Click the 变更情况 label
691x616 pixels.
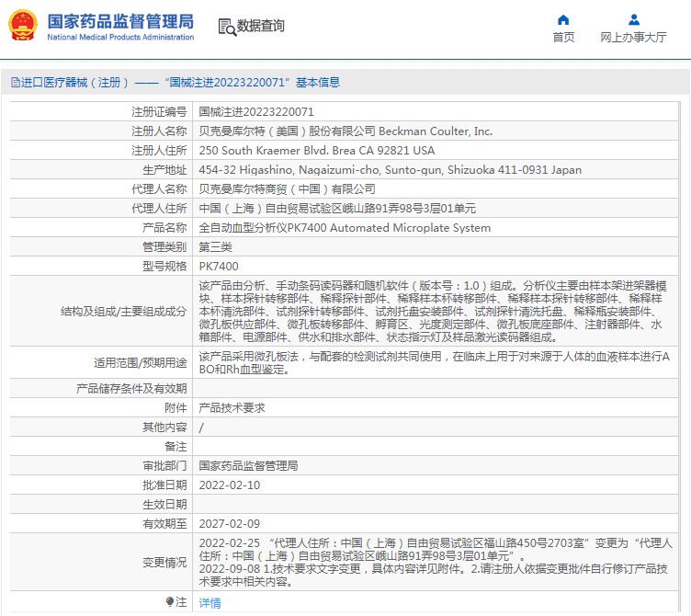164,563
